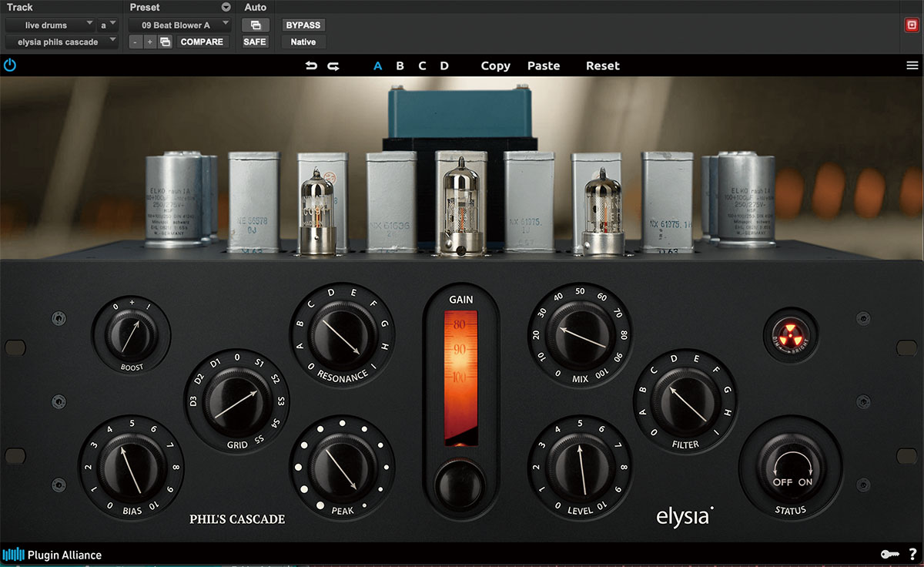924x567 pixels.
Task: Click the red radiation dark/bright button
Action: 789,336
